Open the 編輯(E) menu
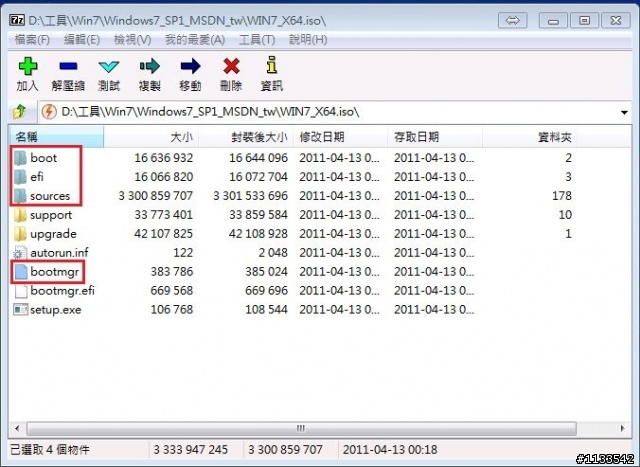This screenshot has height=467, width=640. tap(82, 40)
